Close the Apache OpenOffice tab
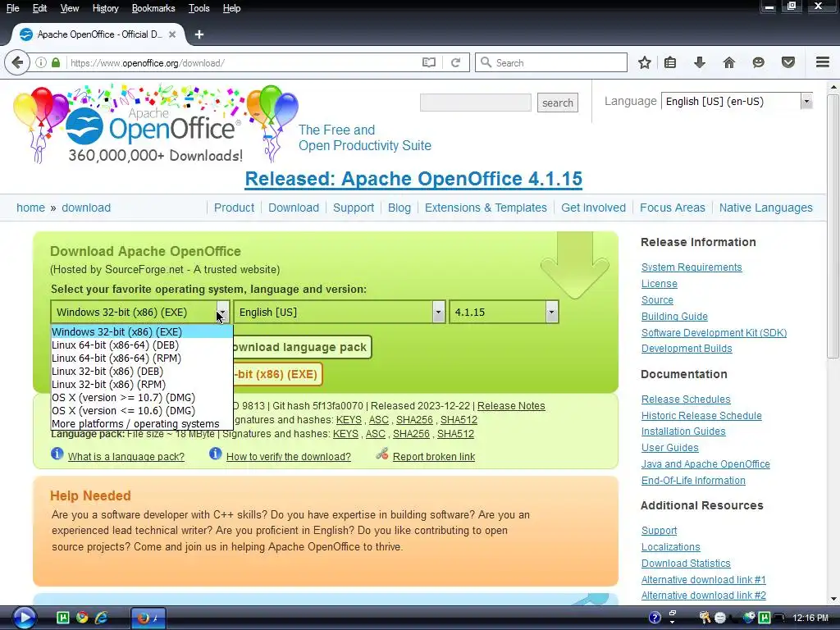 pyautogui.click(x=172, y=34)
